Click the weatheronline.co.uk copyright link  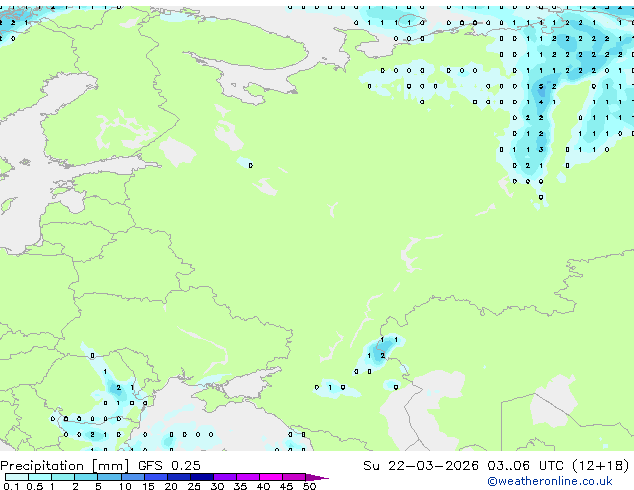(x=550, y=481)
